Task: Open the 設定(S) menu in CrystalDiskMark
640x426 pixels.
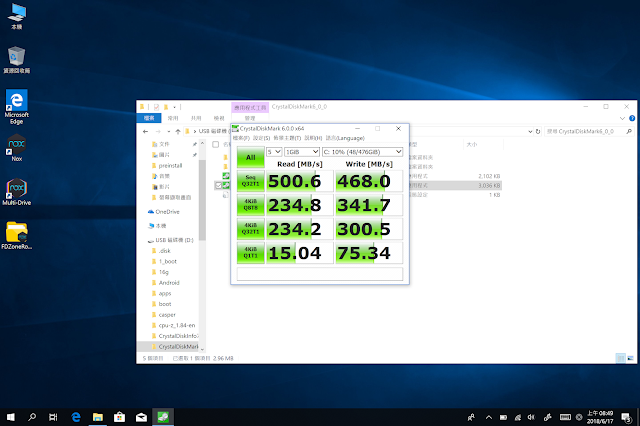Action: click(x=261, y=138)
